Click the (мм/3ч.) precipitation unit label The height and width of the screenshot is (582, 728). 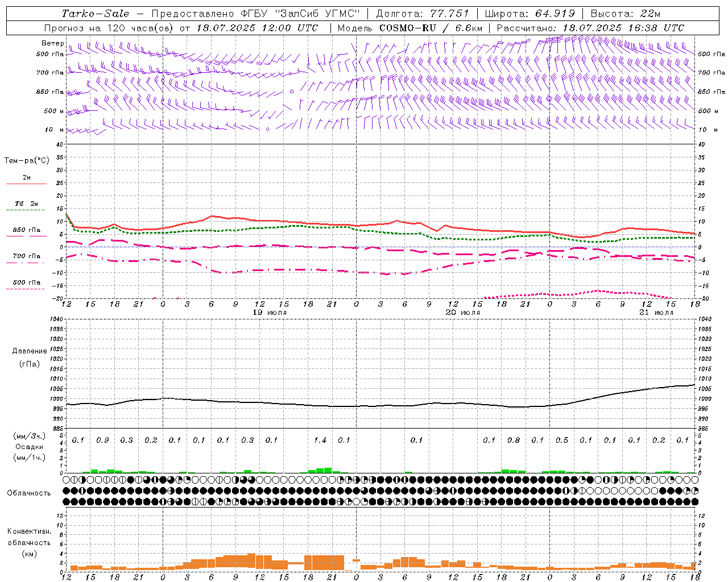(x=30, y=436)
